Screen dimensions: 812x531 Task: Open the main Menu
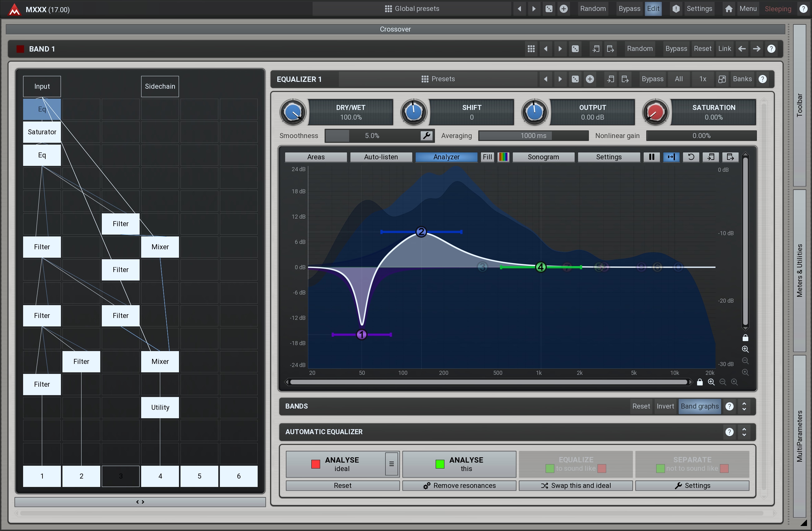tap(748, 9)
